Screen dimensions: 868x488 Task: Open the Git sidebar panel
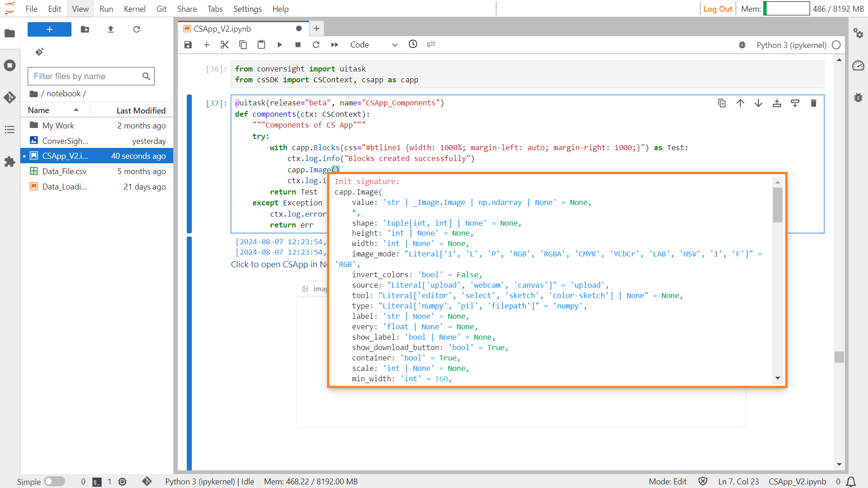click(x=9, y=98)
